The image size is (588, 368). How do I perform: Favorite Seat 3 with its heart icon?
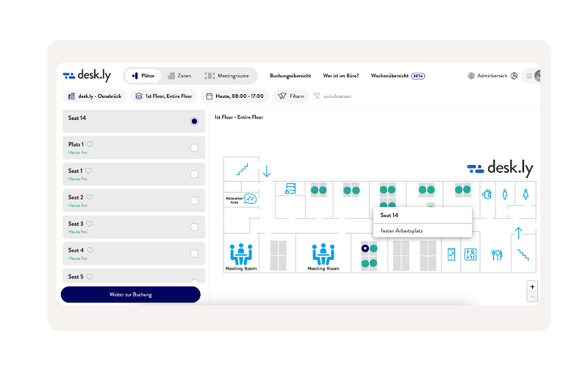(90, 224)
